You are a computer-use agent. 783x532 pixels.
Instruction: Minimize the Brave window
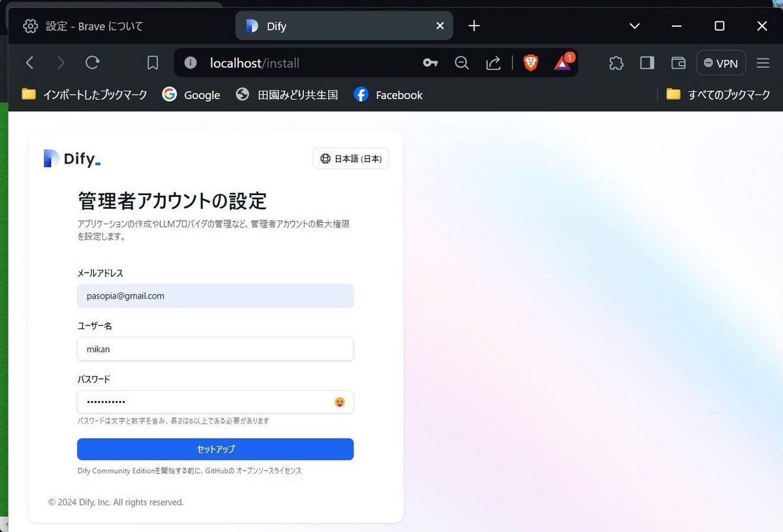click(x=677, y=26)
